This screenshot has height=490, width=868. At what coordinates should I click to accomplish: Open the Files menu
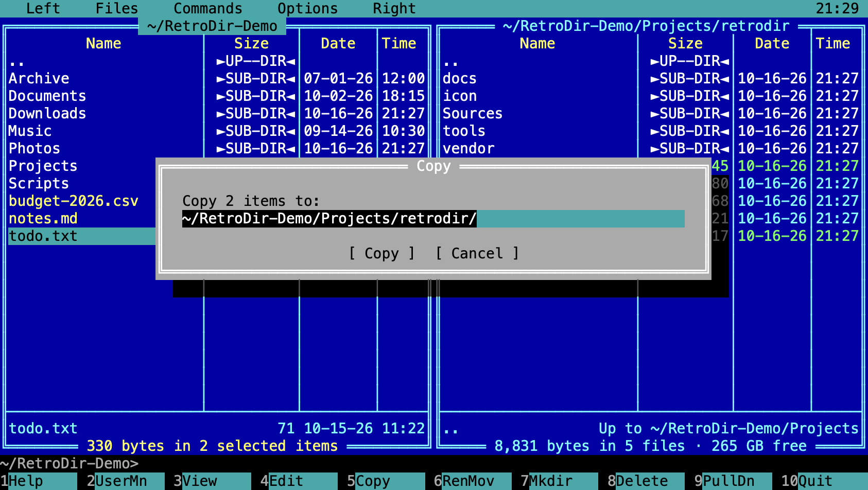pyautogui.click(x=117, y=8)
